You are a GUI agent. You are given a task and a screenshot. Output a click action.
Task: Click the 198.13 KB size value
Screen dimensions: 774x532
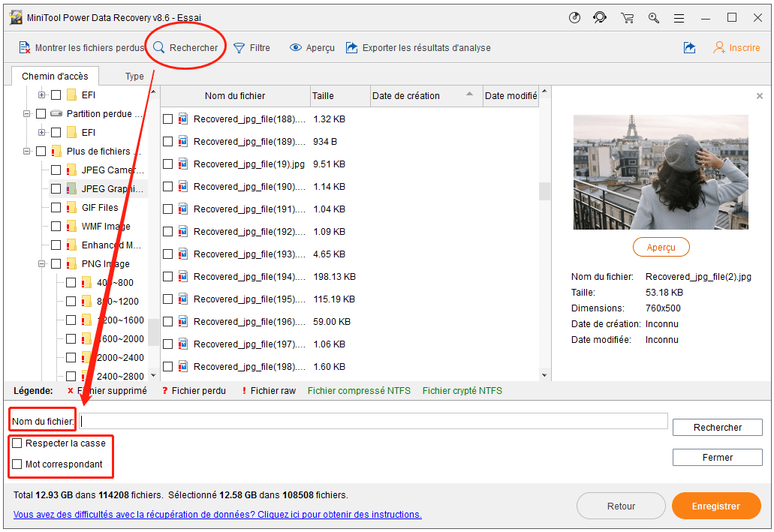(334, 276)
